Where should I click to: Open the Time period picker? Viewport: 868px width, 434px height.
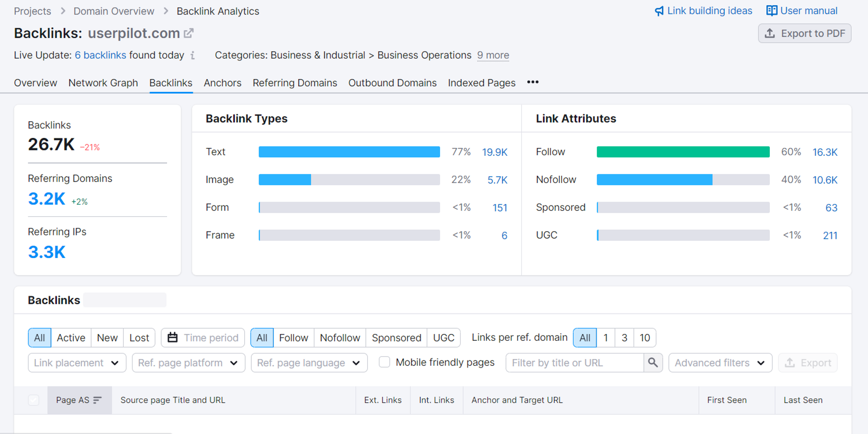tap(203, 338)
